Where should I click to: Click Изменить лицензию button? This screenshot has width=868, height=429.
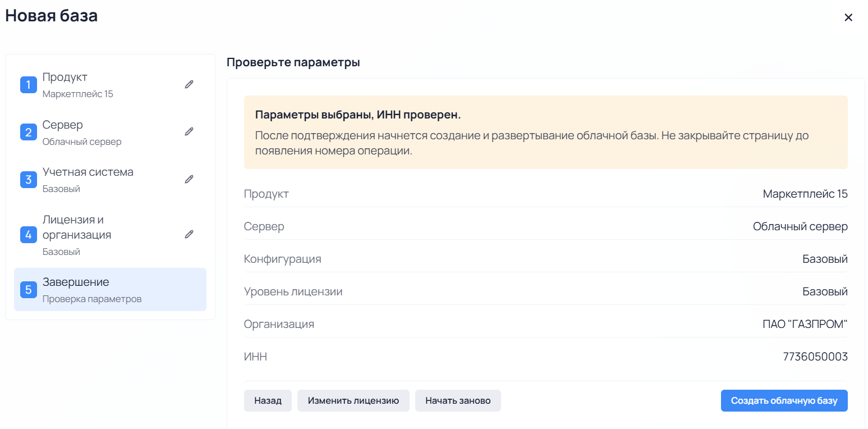coord(353,401)
